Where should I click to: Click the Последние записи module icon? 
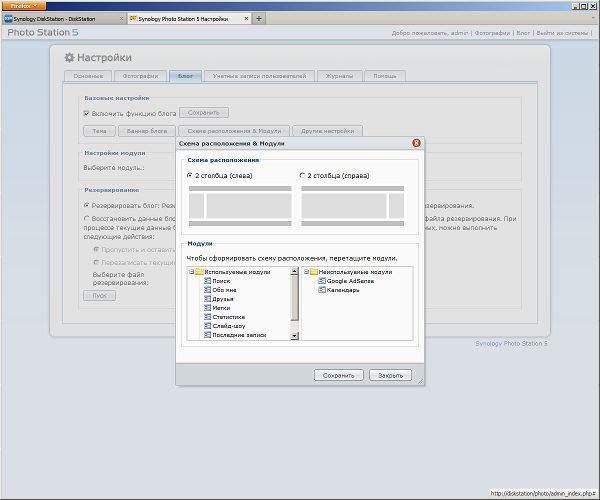[x=207, y=335]
